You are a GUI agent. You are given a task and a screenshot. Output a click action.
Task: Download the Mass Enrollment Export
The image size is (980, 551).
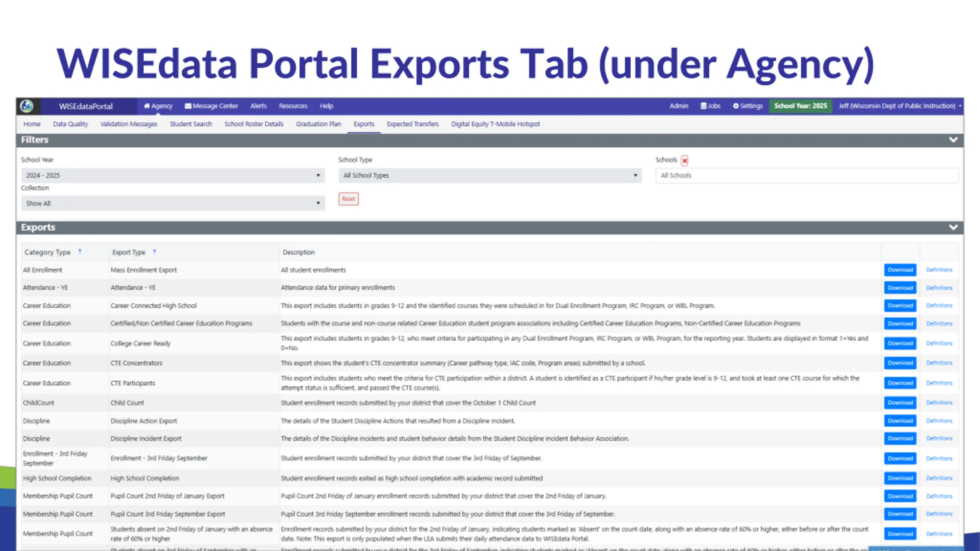click(900, 270)
